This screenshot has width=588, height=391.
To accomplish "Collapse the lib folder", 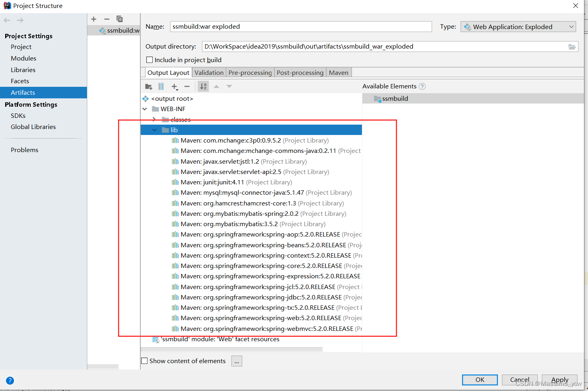I will (x=154, y=130).
